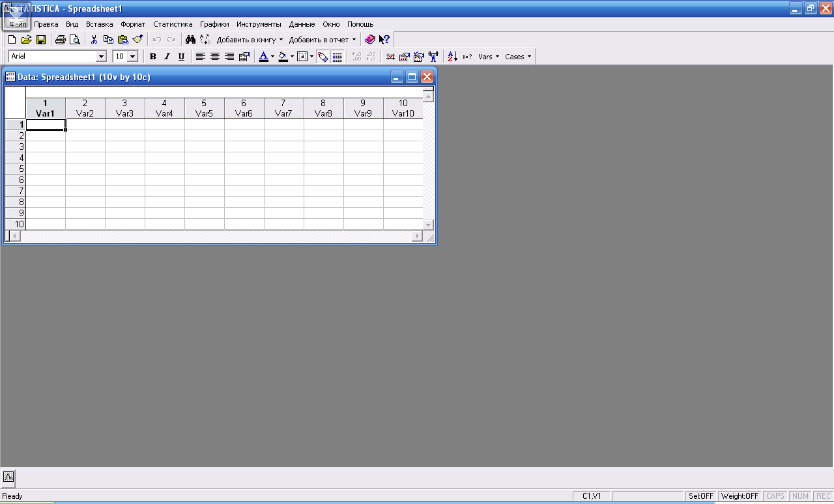Apply font color with A swatch

pos(263,57)
